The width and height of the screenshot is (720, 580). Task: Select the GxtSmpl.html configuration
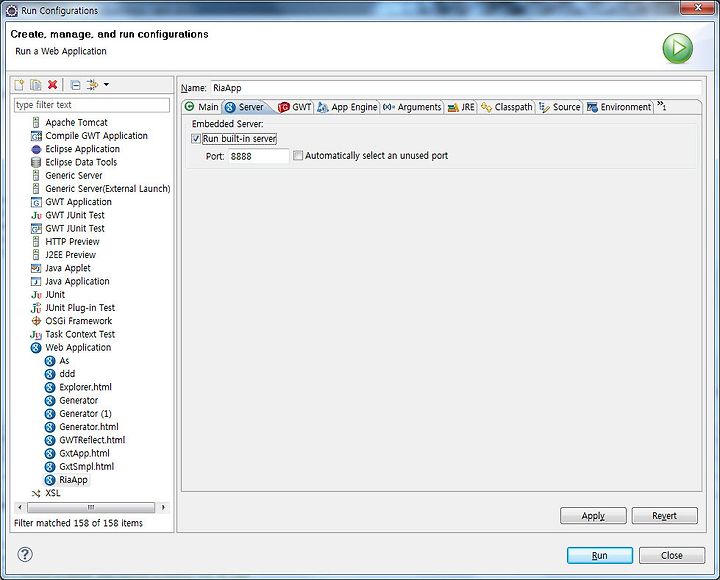[x=86, y=467]
